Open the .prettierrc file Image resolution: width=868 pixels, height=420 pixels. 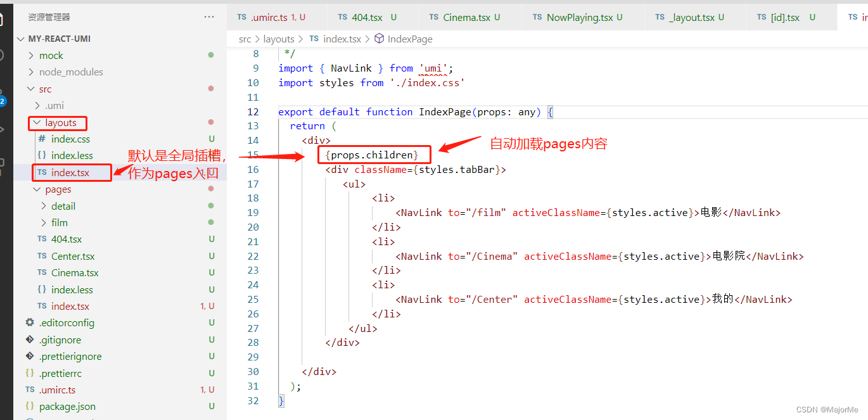click(x=60, y=373)
